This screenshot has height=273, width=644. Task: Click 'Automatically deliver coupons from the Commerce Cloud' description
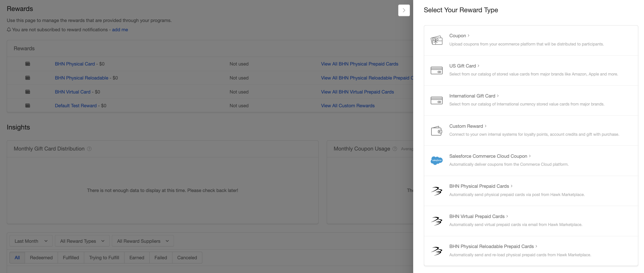click(x=509, y=164)
